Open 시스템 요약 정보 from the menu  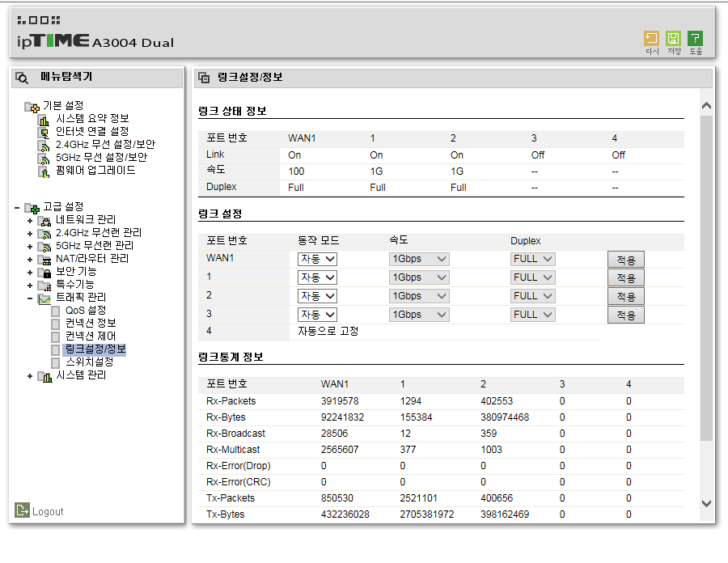click(92, 118)
